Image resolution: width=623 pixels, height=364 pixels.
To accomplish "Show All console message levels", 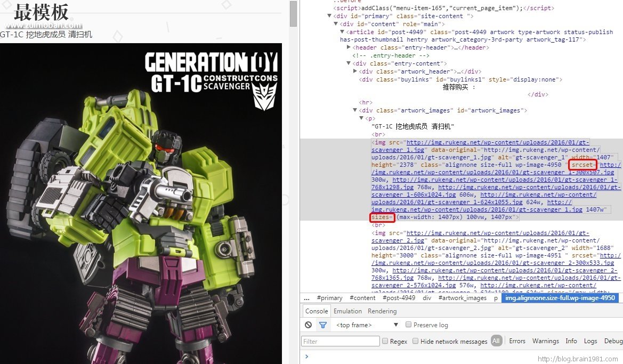I will (x=496, y=341).
